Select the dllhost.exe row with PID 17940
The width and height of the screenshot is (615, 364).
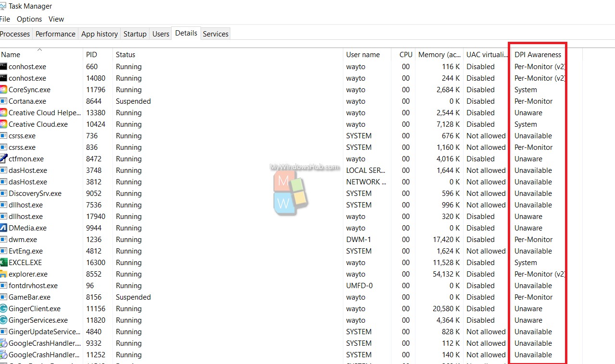point(291,217)
